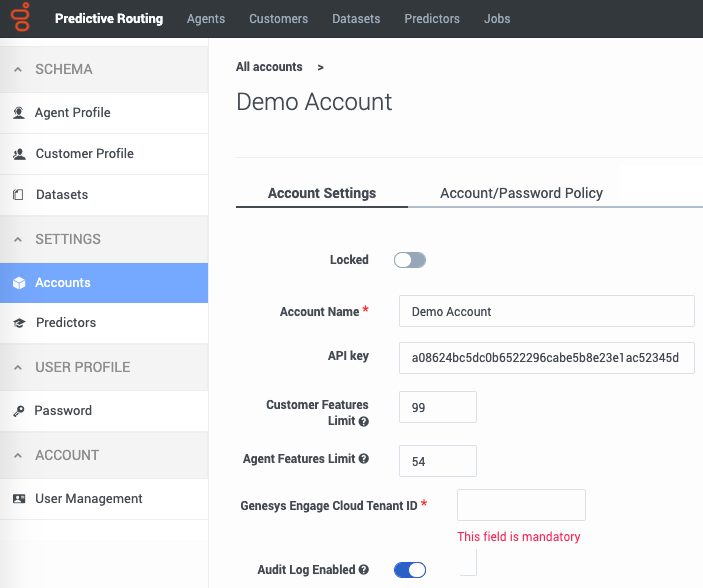This screenshot has width=703, height=588.
Task: Click the Genesys Engage Cloud Tenant ID field
Action: tap(521, 505)
